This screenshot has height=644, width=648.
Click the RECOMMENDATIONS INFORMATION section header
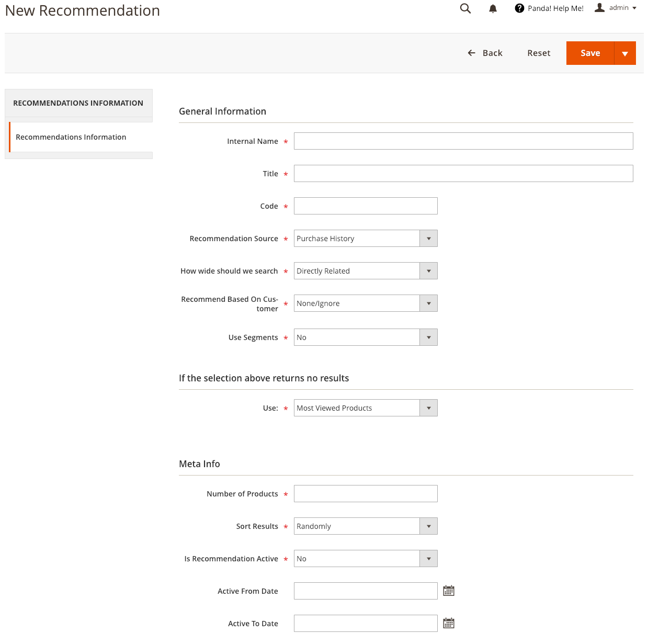(x=78, y=103)
